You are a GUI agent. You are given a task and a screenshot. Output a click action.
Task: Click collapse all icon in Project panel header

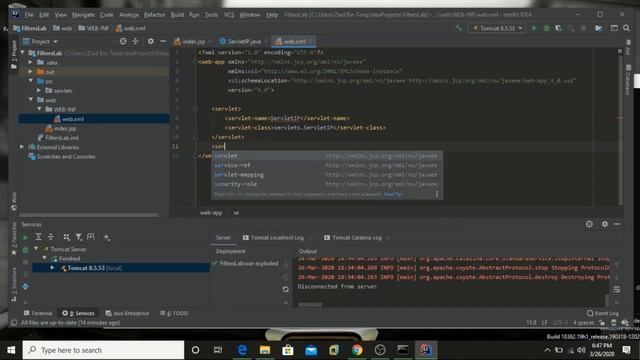tap(136, 41)
